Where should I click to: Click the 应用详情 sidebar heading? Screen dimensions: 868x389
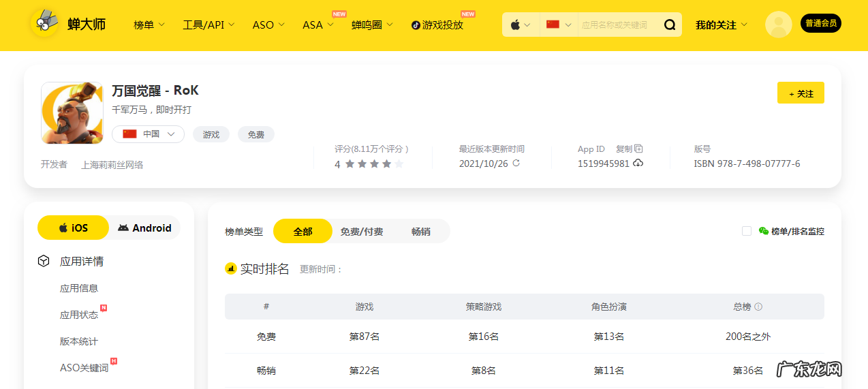tap(82, 261)
